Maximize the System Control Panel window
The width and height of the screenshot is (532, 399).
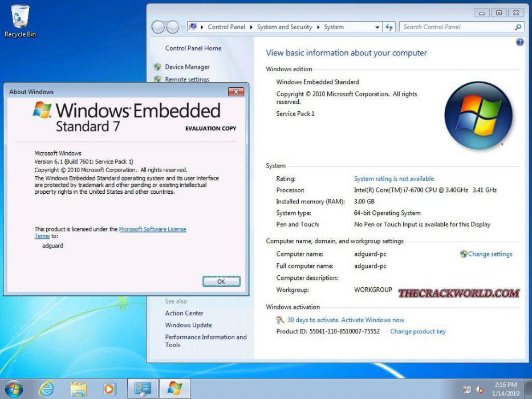499,13
